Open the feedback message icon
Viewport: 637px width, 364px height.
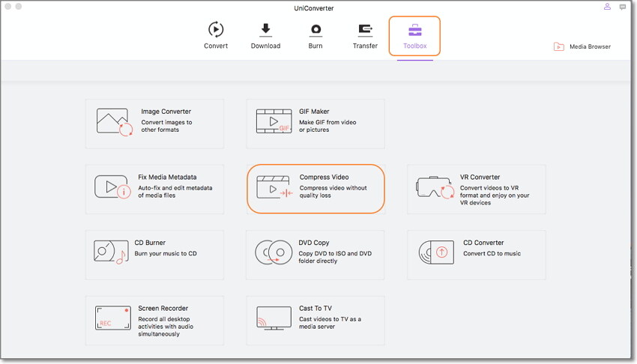pyautogui.click(x=622, y=7)
